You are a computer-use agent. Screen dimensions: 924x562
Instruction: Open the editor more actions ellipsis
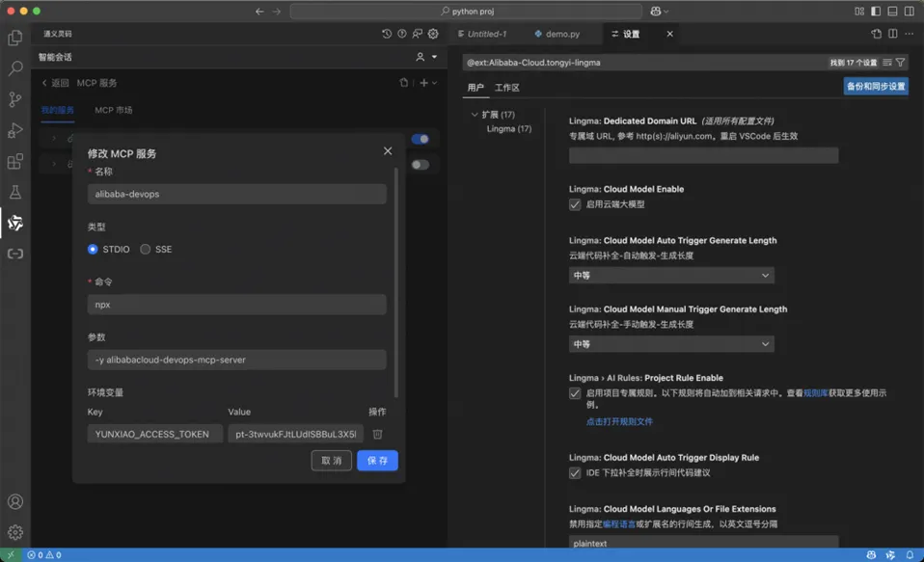(x=910, y=34)
